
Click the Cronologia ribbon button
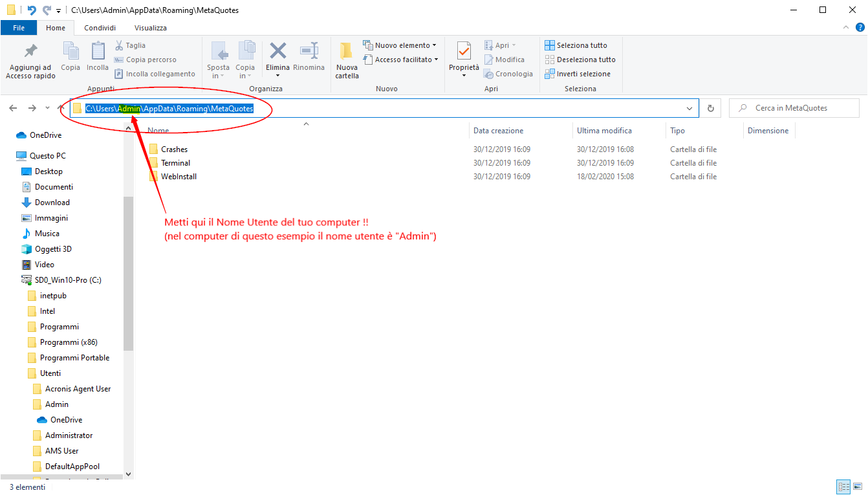coord(508,74)
